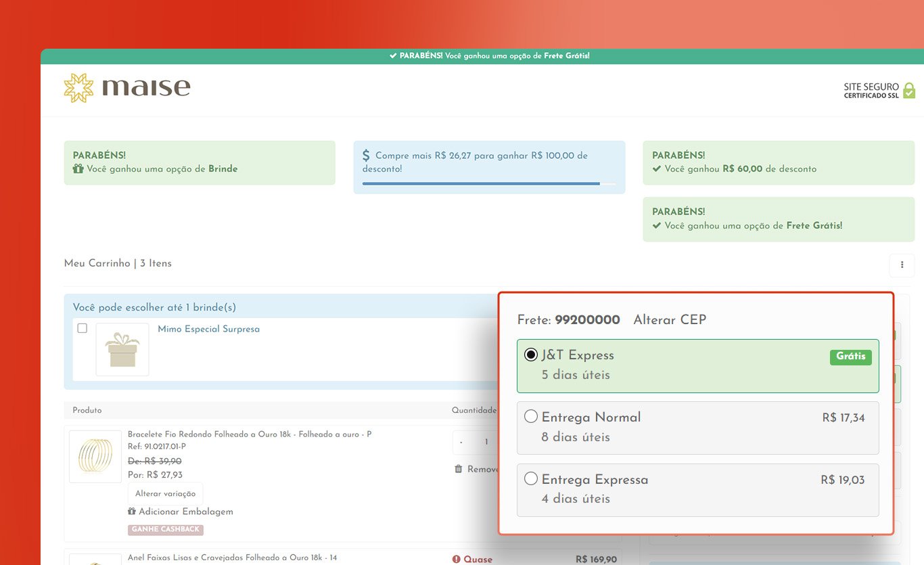The image size is (924, 565).
Task: Select Entrega Normal shipping option
Action: tap(531, 417)
